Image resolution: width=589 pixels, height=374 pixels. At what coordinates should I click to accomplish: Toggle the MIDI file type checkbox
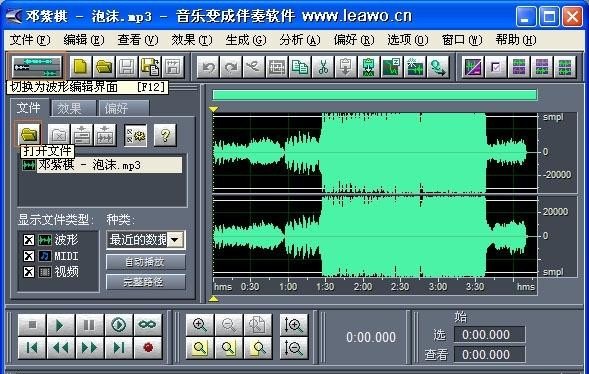pyautogui.click(x=29, y=256)
